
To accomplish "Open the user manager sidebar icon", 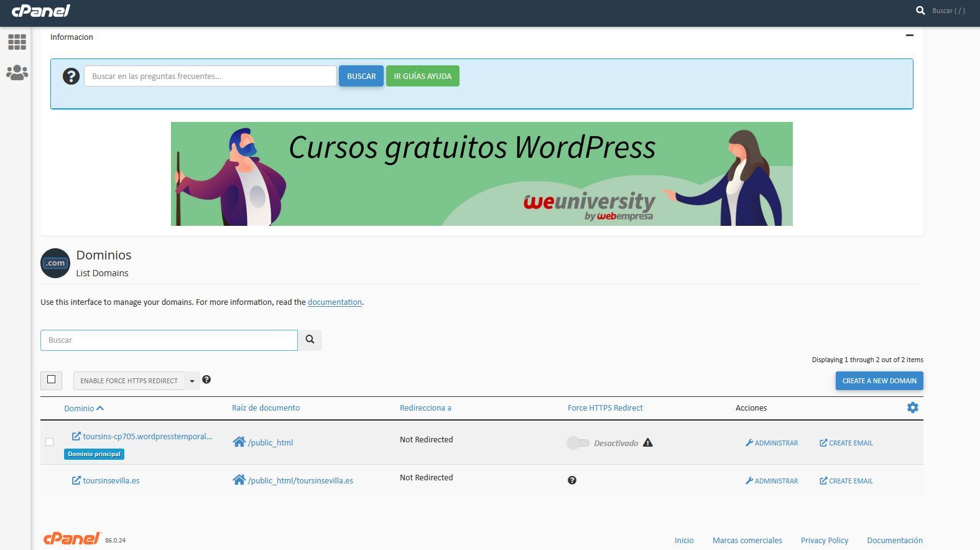I will pos(17,73).
